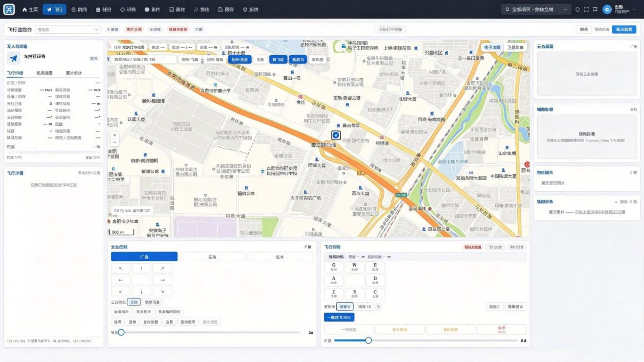
Task: Move gimbal with the down-left diagonal arrow
Action: [121, 291]
